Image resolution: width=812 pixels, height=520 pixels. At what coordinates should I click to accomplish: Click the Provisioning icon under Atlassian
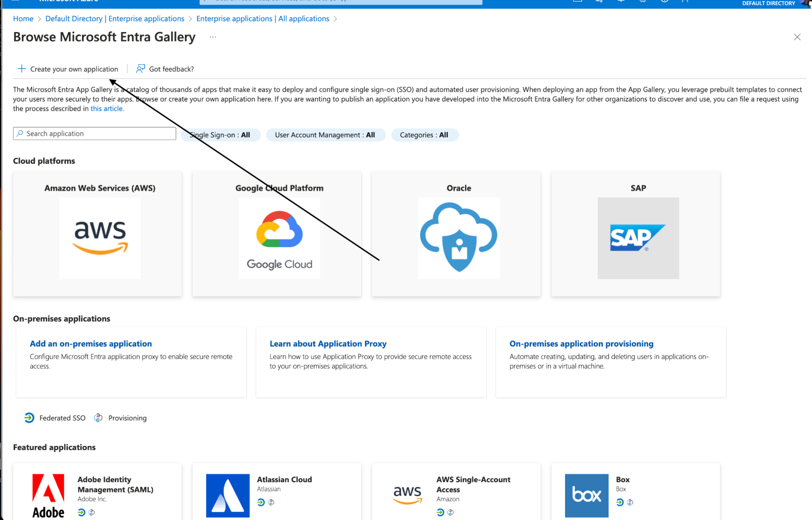271,503
